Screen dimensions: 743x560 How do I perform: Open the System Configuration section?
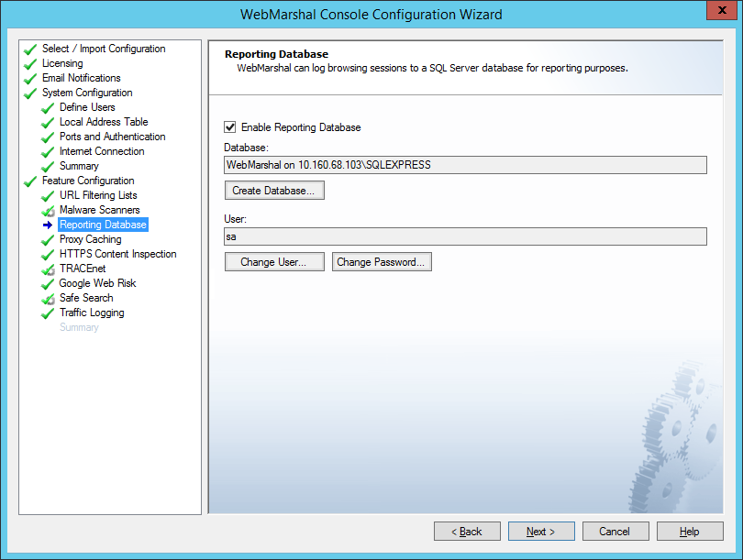tap(86, 93)
